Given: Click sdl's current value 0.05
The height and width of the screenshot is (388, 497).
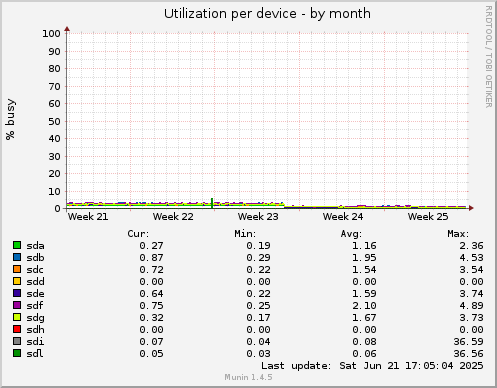Looking at the screenshot, I should coord(151,354).
